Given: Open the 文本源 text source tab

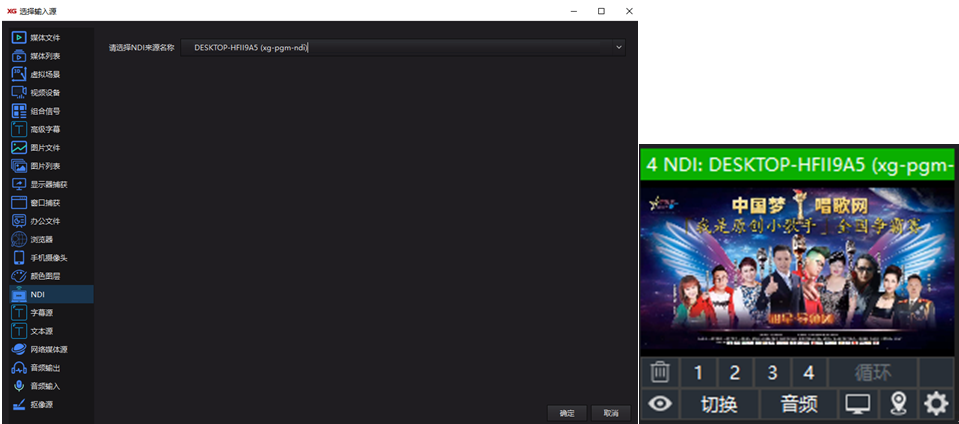Looking at the screenshot, I should pyautogui.click(x=52, y=331).
